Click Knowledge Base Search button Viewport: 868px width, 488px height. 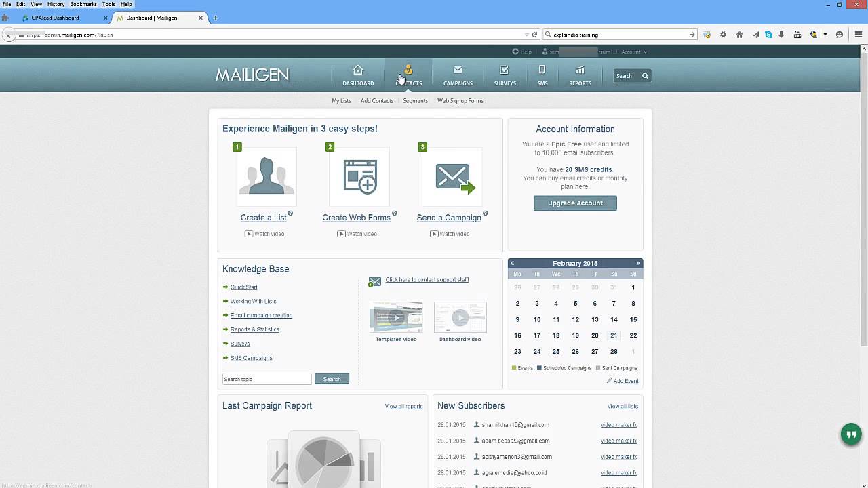(332, 379)
